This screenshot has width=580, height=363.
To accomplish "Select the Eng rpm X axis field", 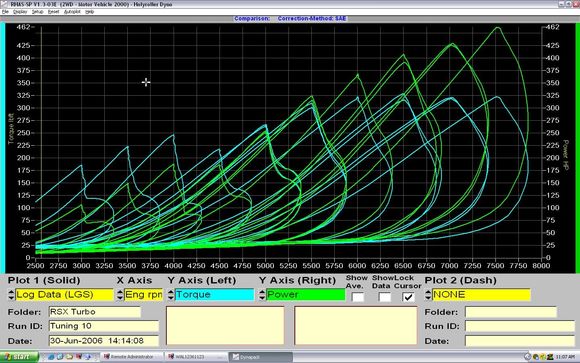I will pos(144,295).
